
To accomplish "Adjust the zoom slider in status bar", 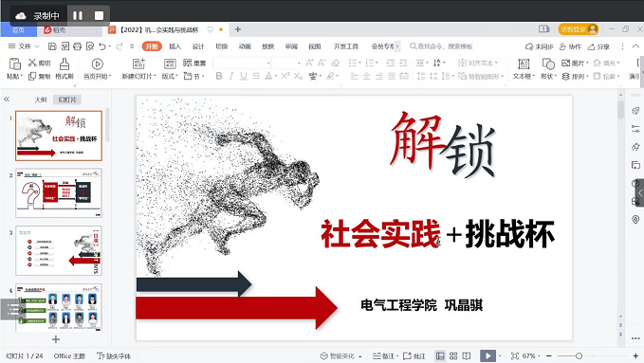I will (579, 356).
